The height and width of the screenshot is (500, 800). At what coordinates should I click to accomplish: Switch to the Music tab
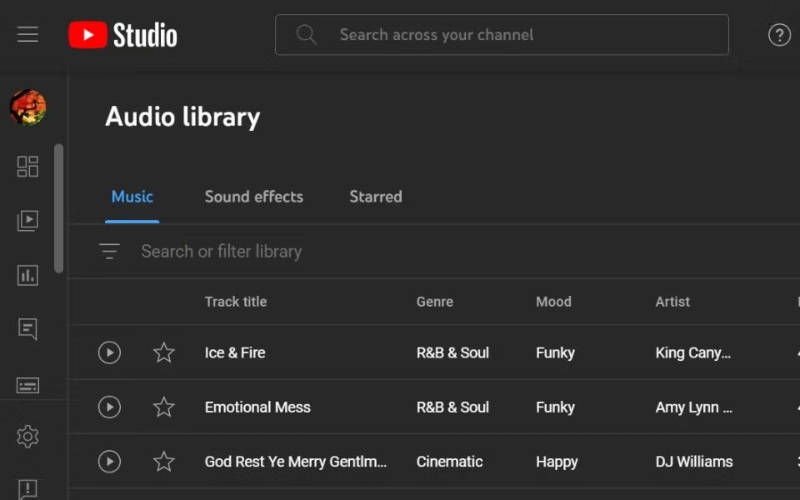point(132,197)
